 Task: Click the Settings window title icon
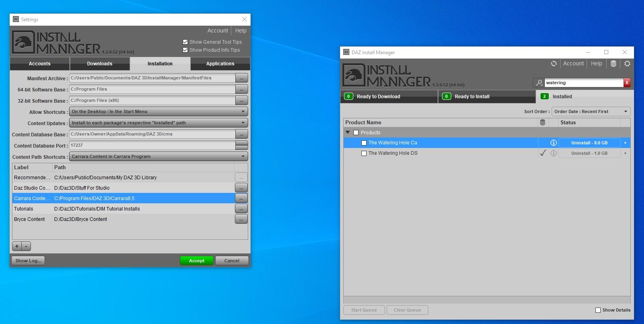[16, 19]
